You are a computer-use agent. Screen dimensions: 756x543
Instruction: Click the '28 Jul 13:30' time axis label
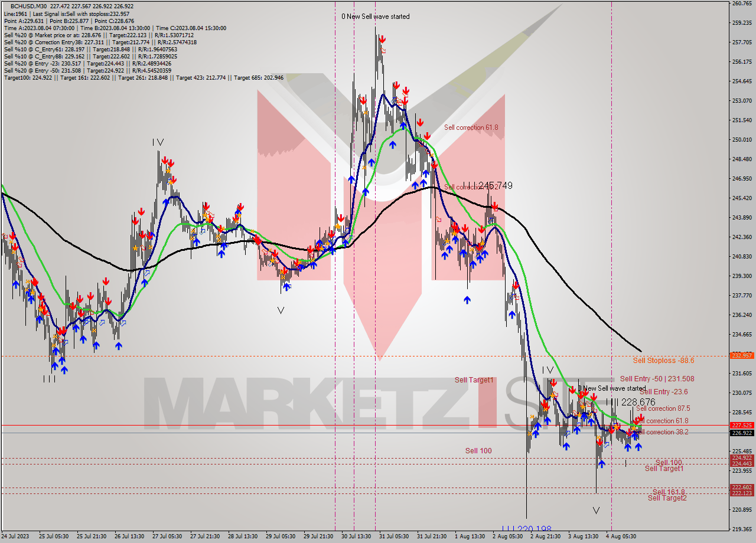point(242,537)
